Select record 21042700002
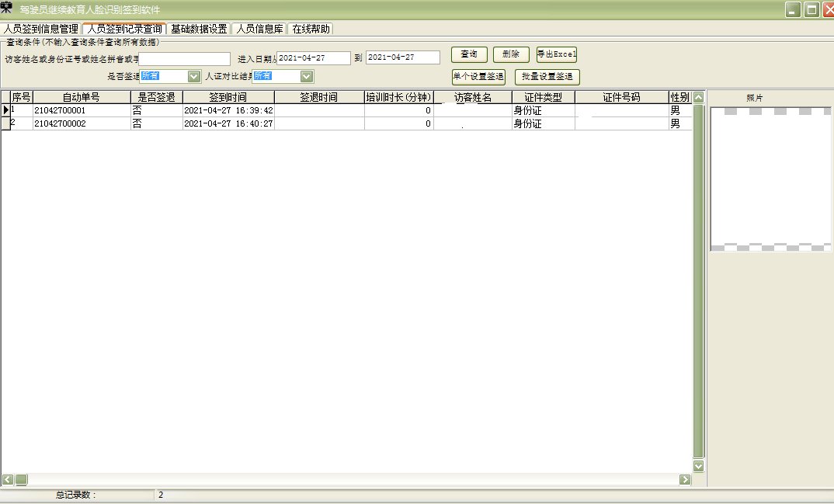Image resolution: width=834 pixels, height=504 pixels. pos(82,123)
